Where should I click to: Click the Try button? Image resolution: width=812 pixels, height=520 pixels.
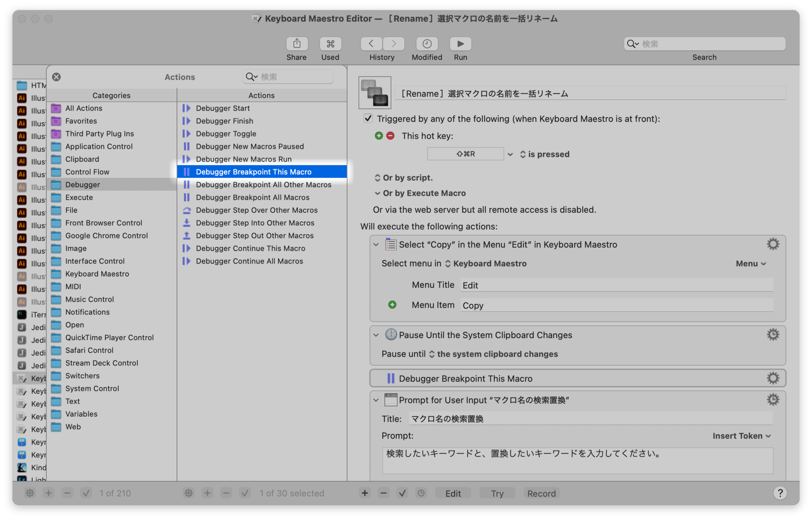pos(497,493)
